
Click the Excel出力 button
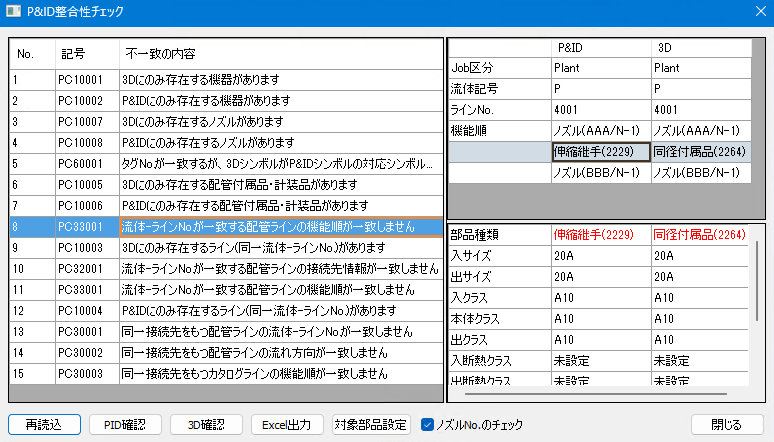(x=287, y=424)
